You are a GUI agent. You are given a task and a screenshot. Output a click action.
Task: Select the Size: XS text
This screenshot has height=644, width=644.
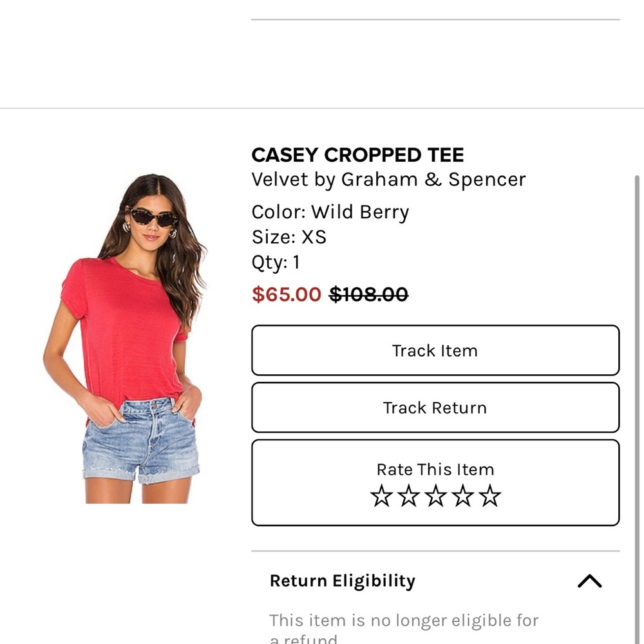click(x=289, y=237)
